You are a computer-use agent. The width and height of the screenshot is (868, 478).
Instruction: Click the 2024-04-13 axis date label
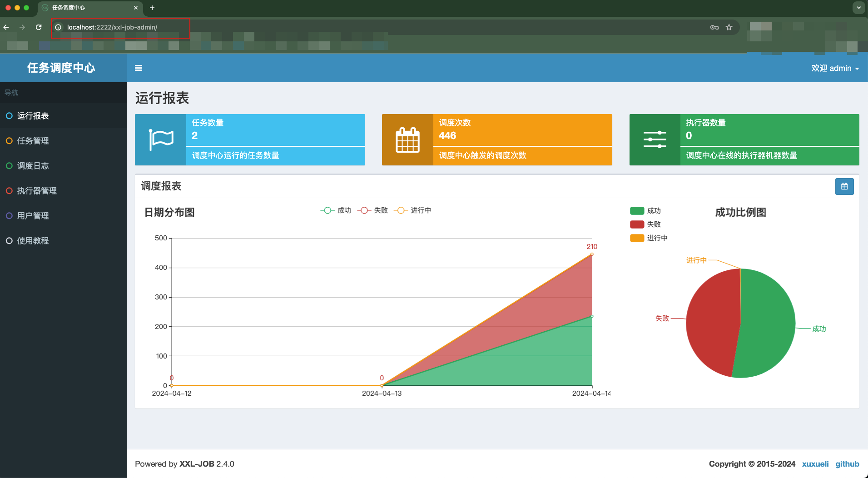pos(382,393)
